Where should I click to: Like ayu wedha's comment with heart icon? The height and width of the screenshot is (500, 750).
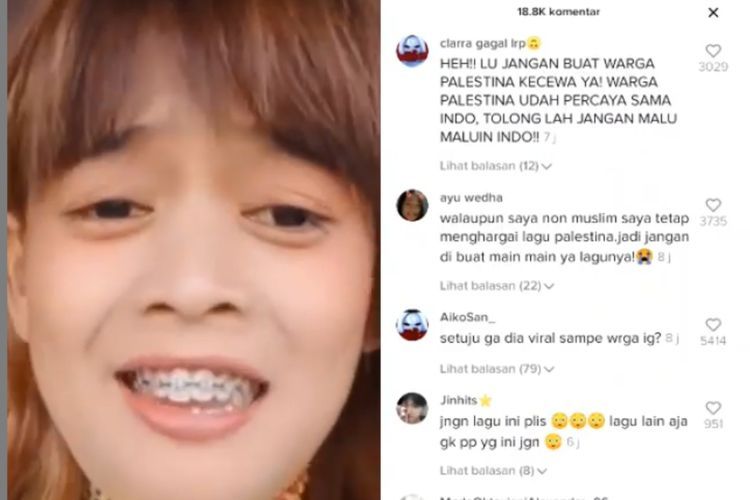click(x=713, y=205)
